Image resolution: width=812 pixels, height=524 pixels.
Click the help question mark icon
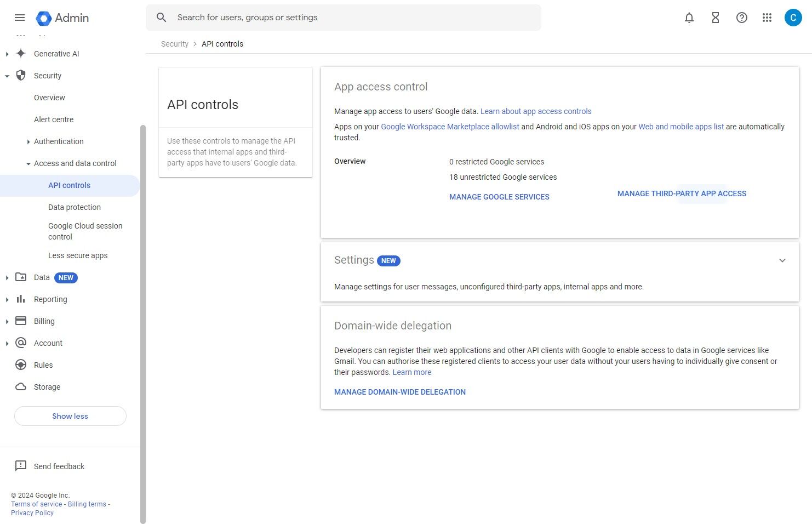pyautogui.click(x=742, y=18)
